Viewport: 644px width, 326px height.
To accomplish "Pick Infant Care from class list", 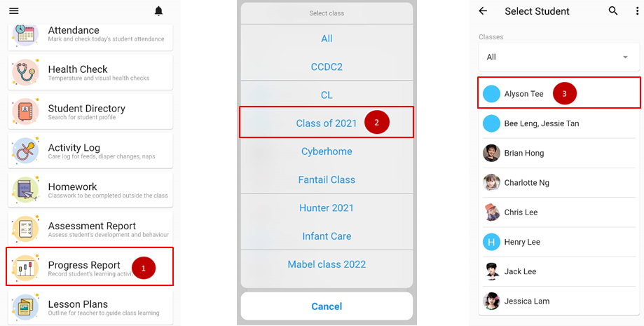I will tap(327, 236).
